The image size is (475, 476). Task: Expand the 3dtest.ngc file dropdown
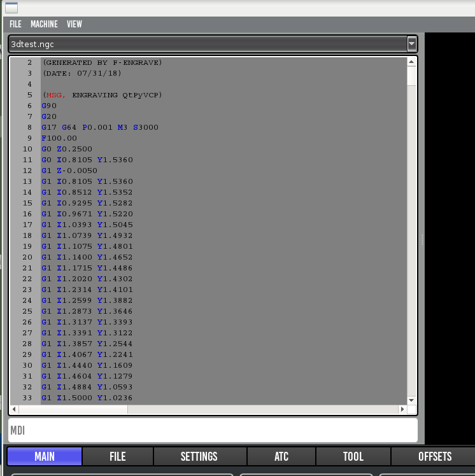pyautogui.click(x=411, y=45)
